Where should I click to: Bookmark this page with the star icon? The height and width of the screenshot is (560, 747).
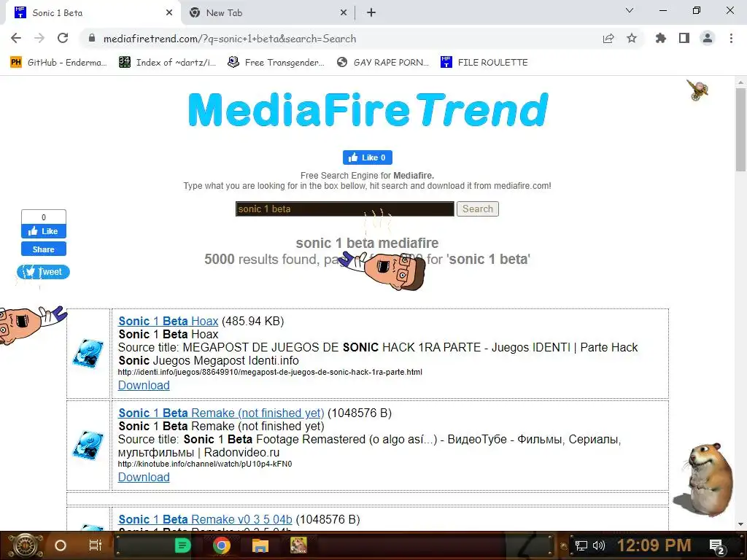click(x=632, y=38)
